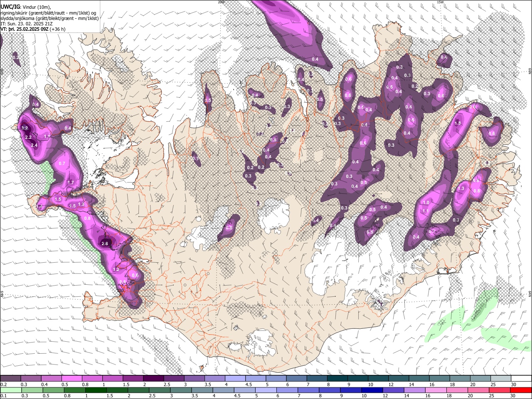Click the 'VT: þri. 25.02.2025 09Z (+36 h)' line
This screenshot has width=532, height=399.
point(33,29)
